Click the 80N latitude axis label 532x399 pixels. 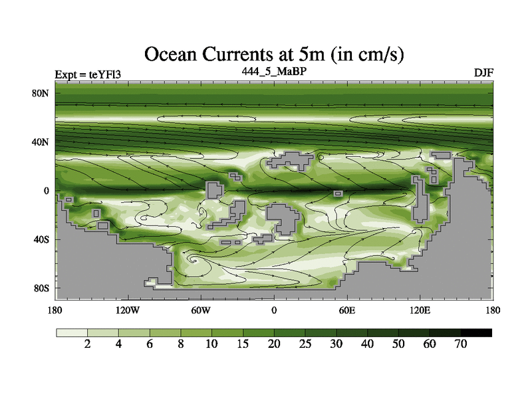[x=41, y=93]
